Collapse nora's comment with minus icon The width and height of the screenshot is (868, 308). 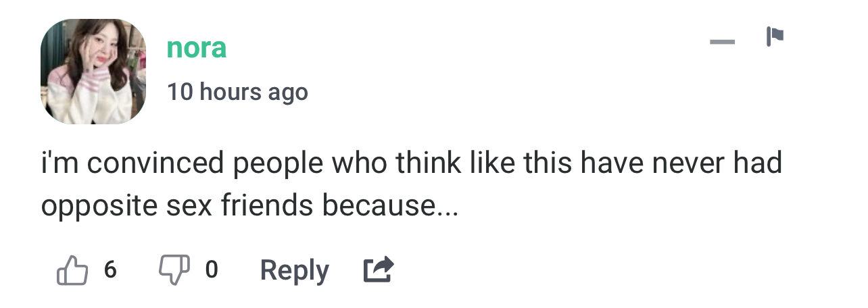[722, 42]
